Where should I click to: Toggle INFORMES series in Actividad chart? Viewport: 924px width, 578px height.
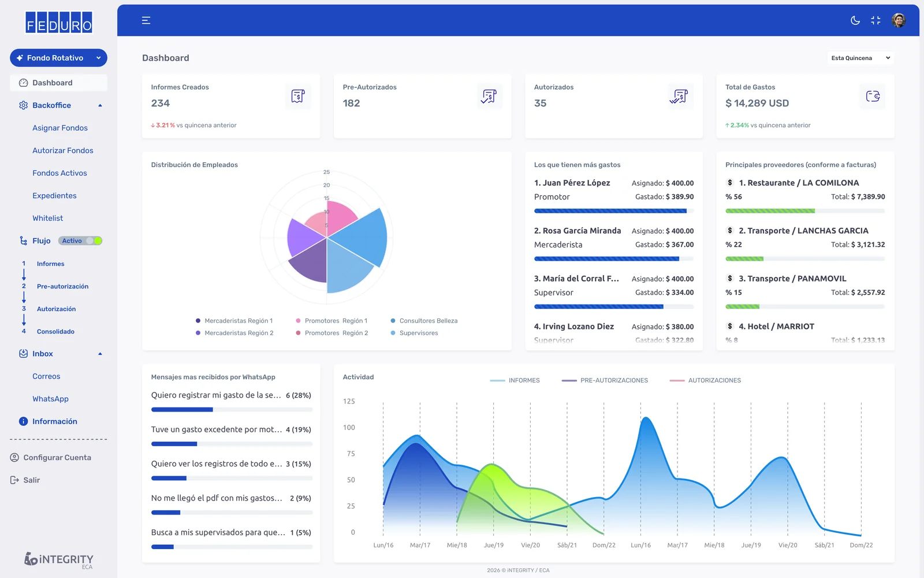click(515, 380)
